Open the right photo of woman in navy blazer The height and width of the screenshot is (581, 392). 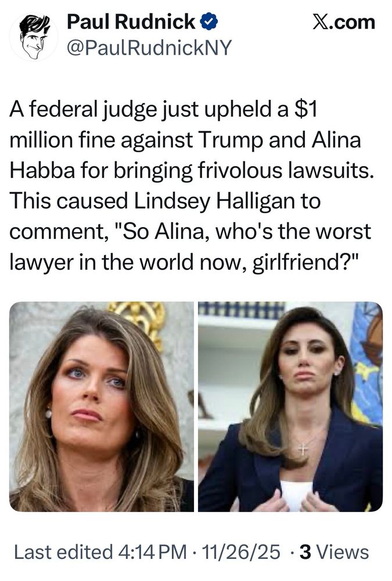coord(290,407)
